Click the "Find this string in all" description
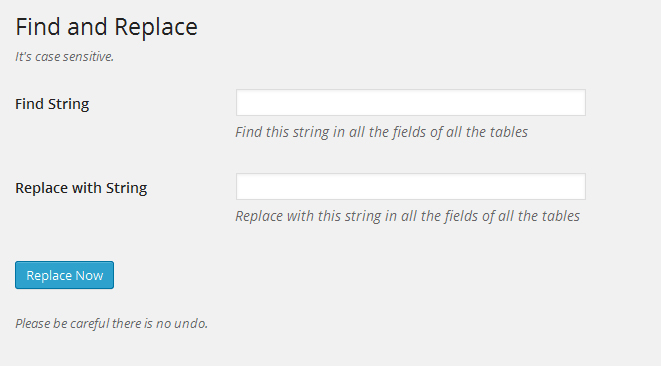 coord(382,132)
